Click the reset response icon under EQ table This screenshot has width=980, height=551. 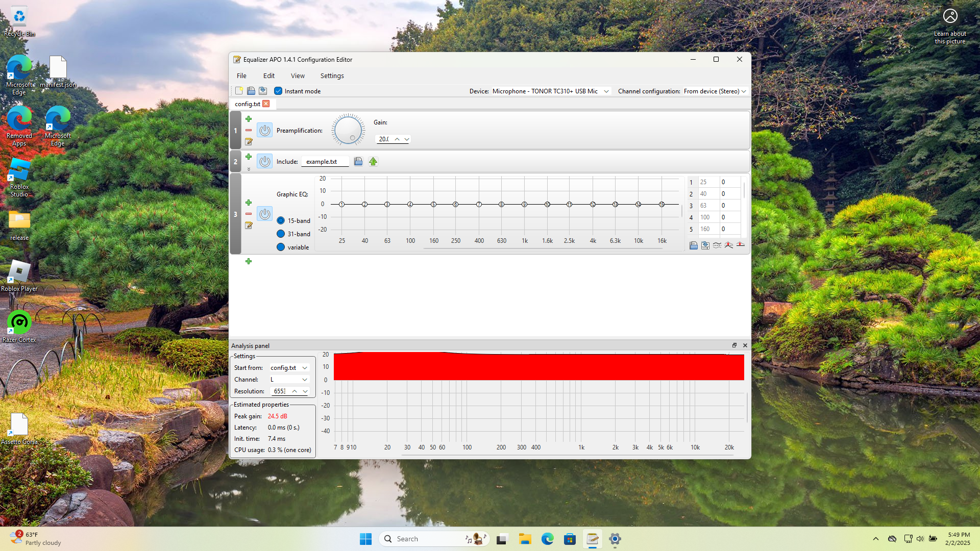[x=741, y=245]
